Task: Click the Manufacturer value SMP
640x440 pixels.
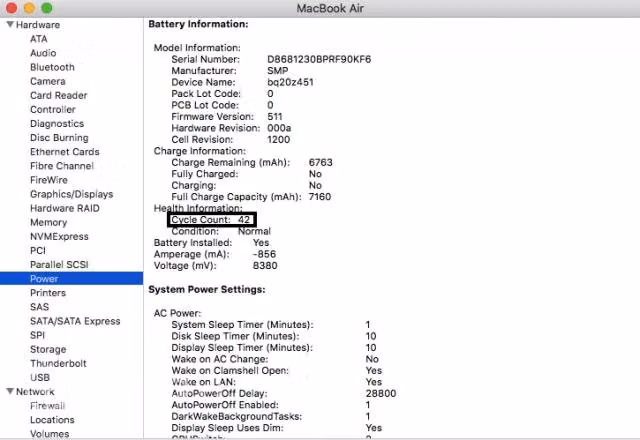Action: (278, 71)
